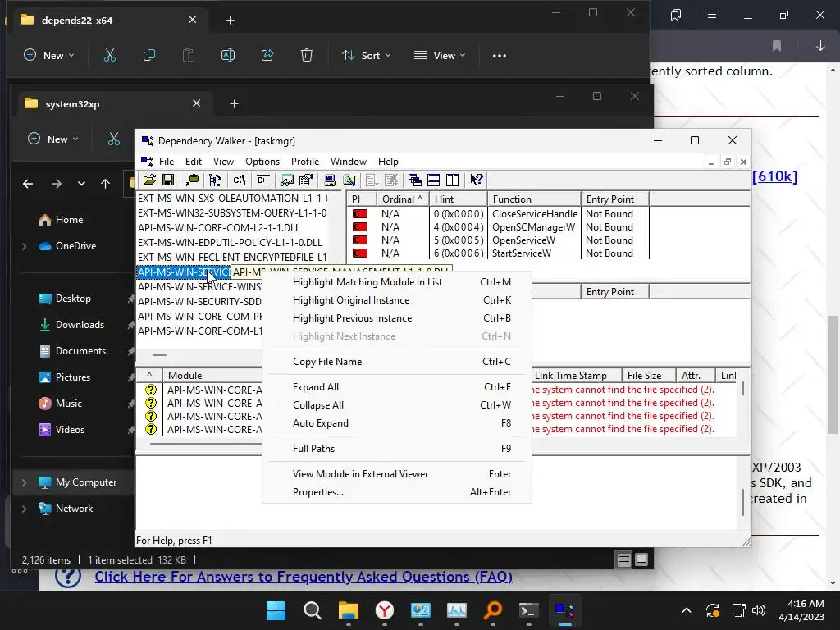Viewport: 840px width, 630px height.
Task: Click Tile Vertically toolbar icon
Action: [453, 180]
